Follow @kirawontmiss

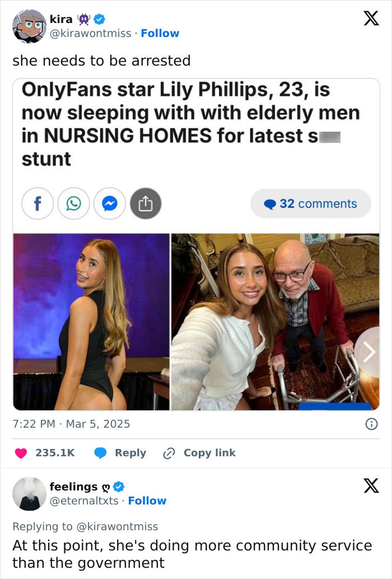(161, 33)
